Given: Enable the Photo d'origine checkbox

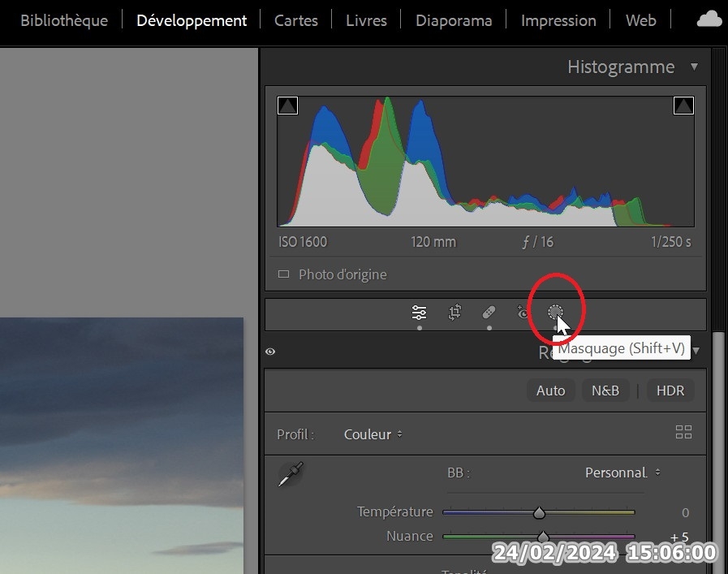Looking at the screenshot, I should coord(283,274).
